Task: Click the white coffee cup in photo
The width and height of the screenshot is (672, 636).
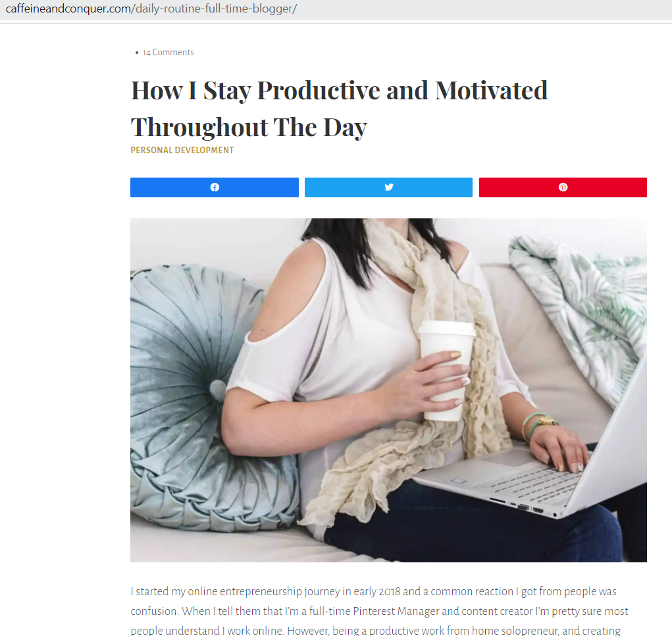Action: tap(446, 370)
